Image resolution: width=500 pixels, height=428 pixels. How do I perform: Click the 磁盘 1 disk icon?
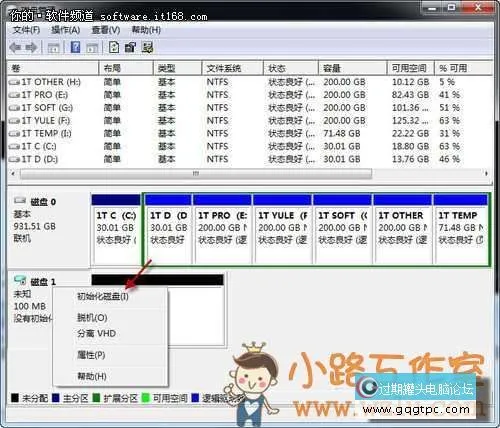[20, 280]
